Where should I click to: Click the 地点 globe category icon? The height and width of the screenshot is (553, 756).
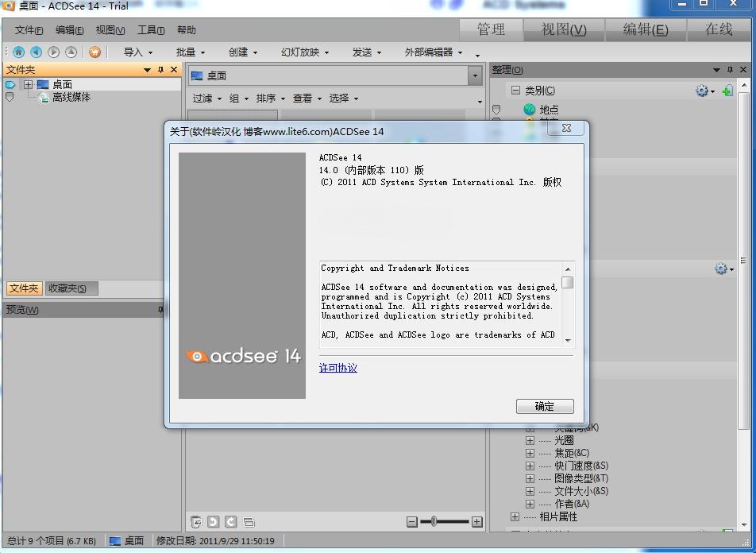pos(530,110)
